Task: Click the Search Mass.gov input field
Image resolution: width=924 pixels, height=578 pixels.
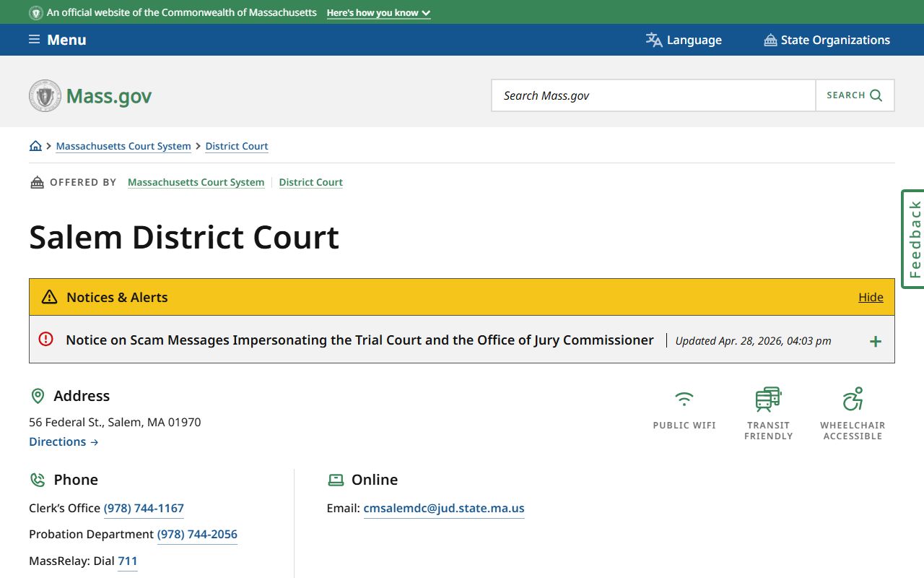Action: (654, 95)
